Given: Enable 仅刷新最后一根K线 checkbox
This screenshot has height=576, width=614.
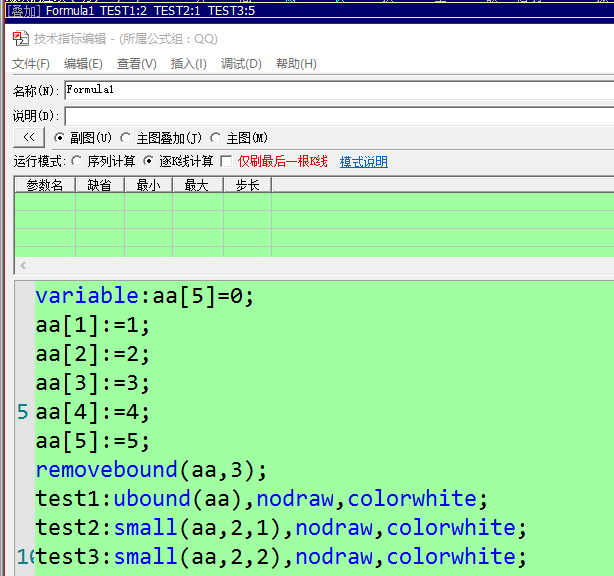Looking at the screenshot, I should [x=226, y=161].
